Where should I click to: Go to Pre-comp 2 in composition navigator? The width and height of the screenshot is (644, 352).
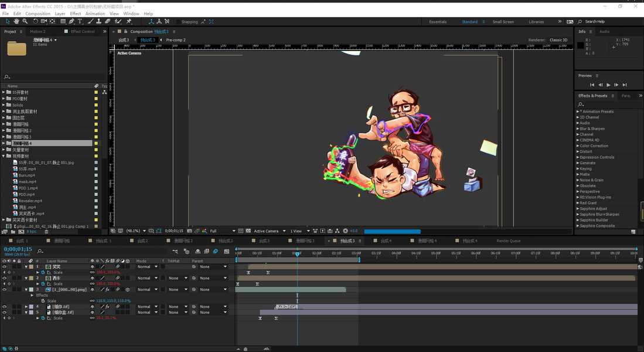175,40
